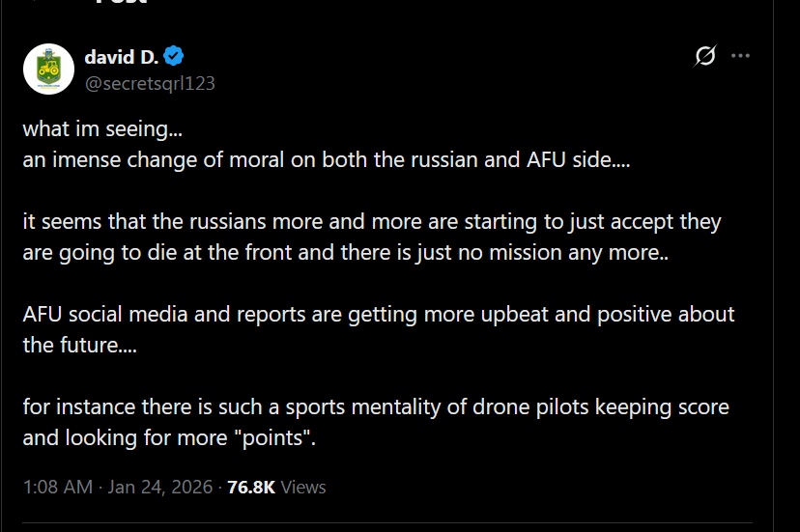Click the line starting "it seems that the russians"

372,222
